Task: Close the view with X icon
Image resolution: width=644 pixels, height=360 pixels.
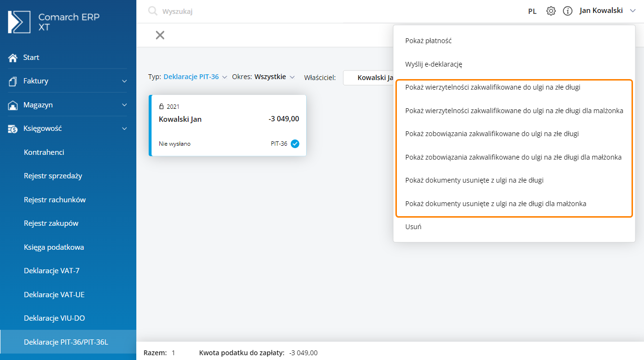Action: coord(160,35)
